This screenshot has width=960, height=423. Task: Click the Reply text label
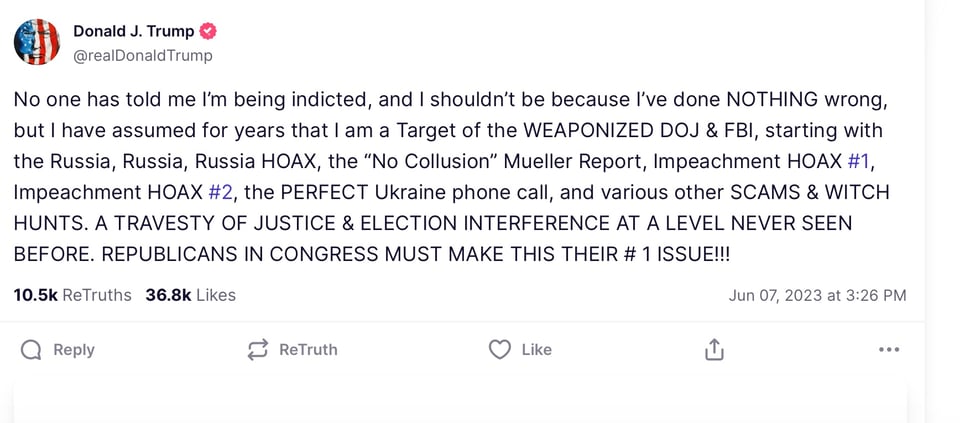[x=74, y=349]
